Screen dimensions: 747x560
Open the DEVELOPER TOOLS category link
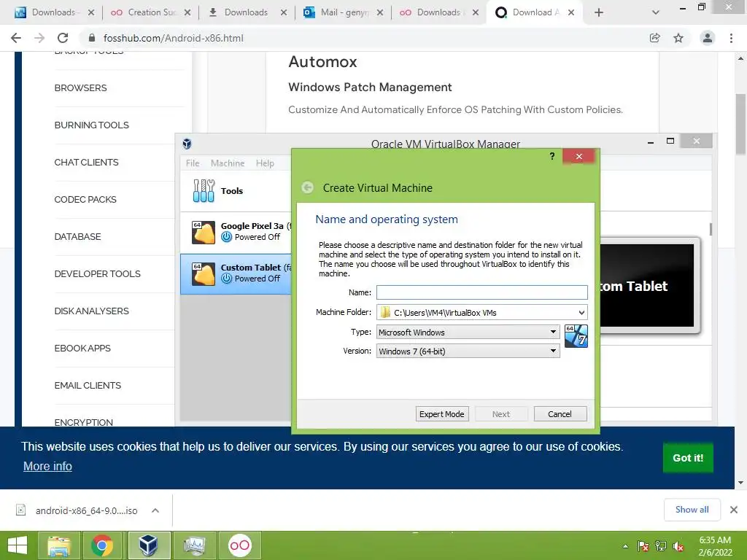[x=97, y=273]
